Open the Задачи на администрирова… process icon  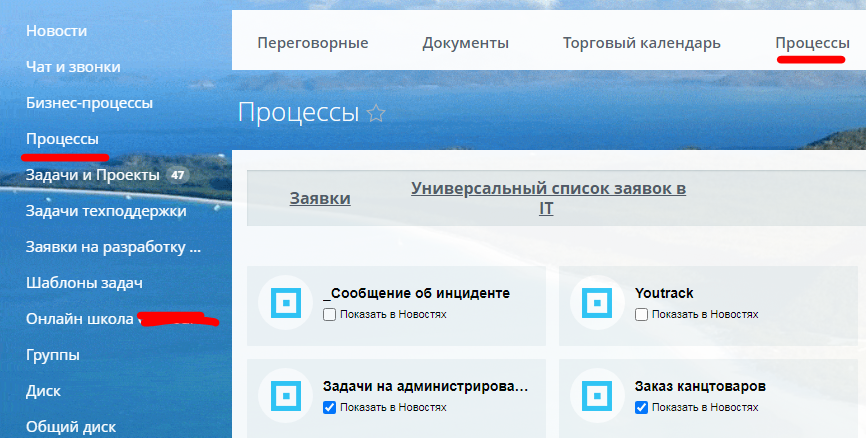(x=286, y=395)
